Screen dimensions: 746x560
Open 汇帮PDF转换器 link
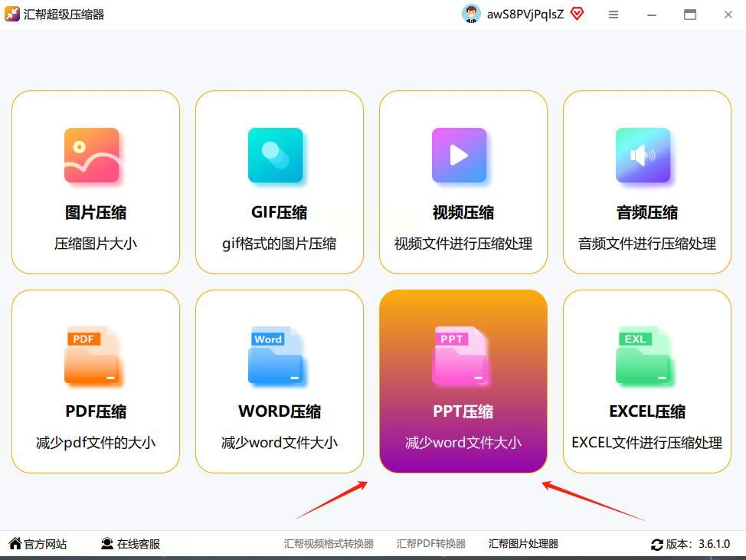click(x=430, y=543)
